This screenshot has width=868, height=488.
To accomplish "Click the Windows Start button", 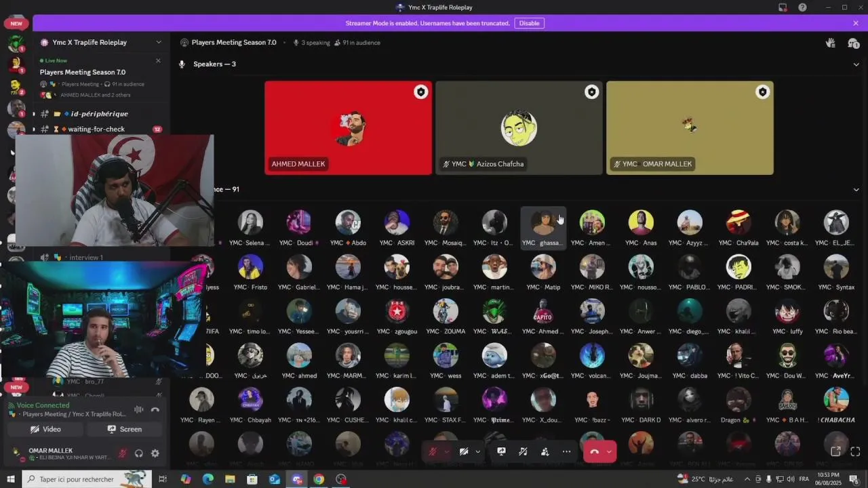I will [x=10, y=479].
